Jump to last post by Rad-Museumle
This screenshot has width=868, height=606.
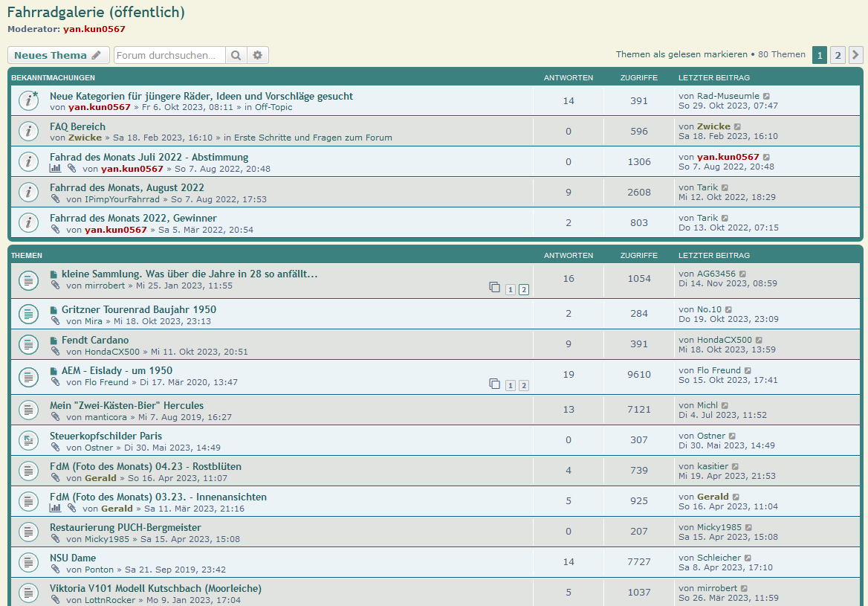766,96
